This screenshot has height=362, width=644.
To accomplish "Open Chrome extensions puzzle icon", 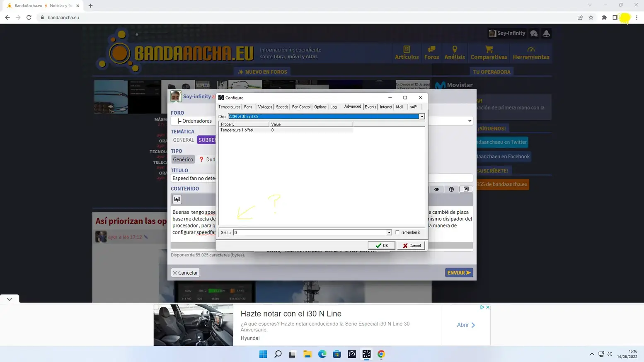I will [604, 17].
